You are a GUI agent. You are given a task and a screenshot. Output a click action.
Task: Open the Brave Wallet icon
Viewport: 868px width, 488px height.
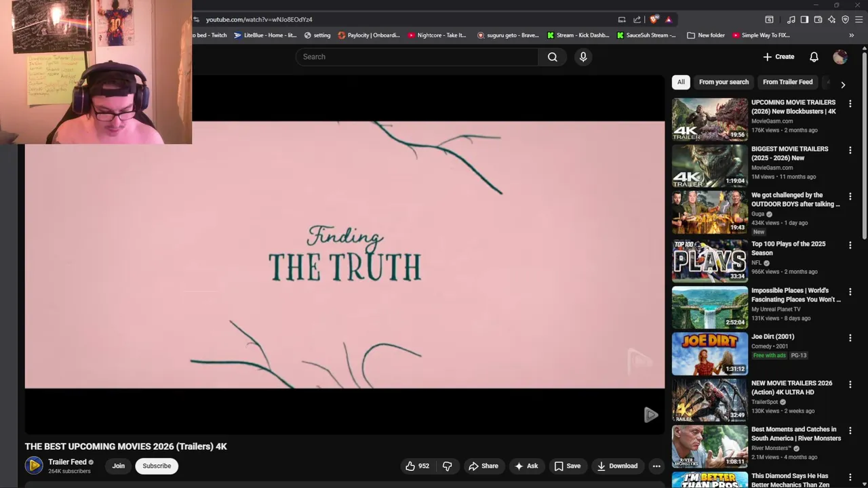click(818, 20)
